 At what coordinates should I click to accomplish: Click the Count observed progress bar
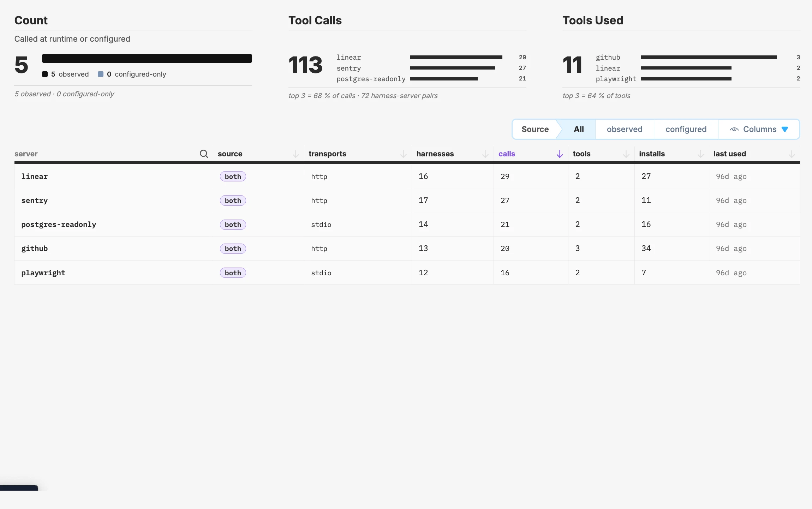pyautogui.click(x=147, y=58)
